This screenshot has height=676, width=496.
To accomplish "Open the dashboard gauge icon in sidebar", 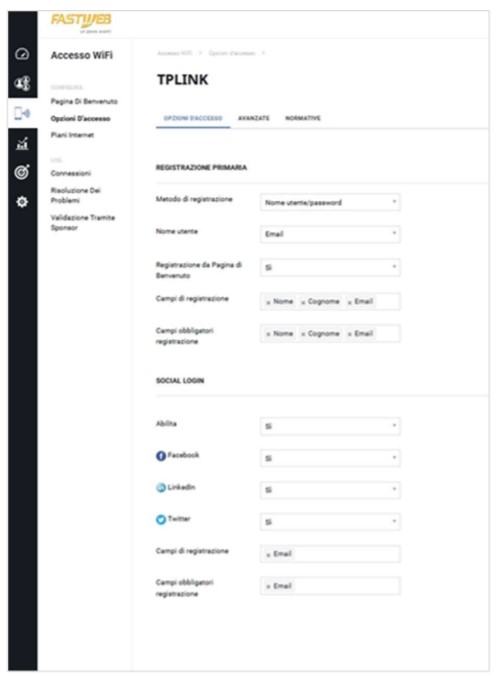I will click(22, 54).
